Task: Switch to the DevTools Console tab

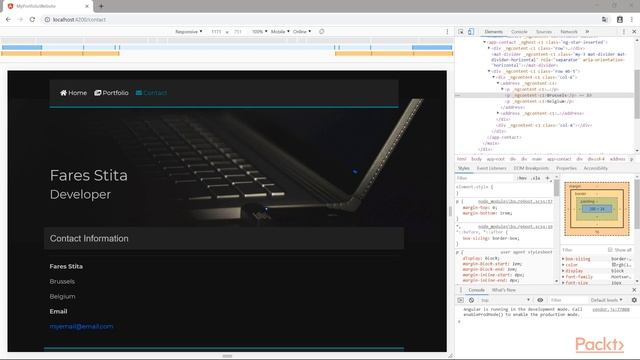Action: [x=519, y=31]
